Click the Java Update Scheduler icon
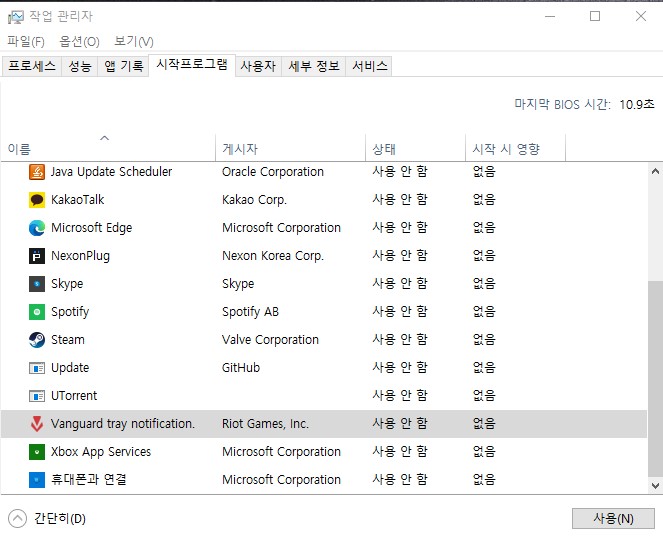The width and height of the screenshot is (663, 540). 37,172
